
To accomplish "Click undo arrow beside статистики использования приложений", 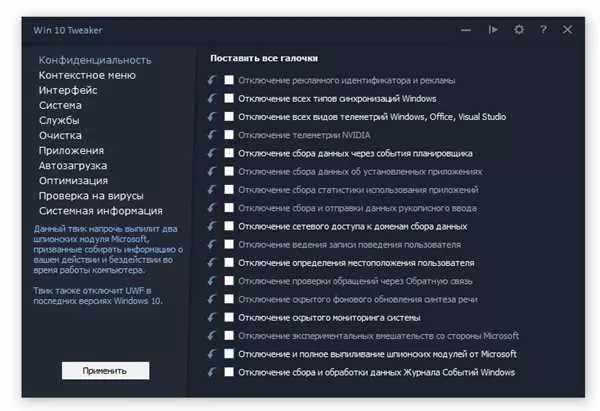I will [212, 189].
